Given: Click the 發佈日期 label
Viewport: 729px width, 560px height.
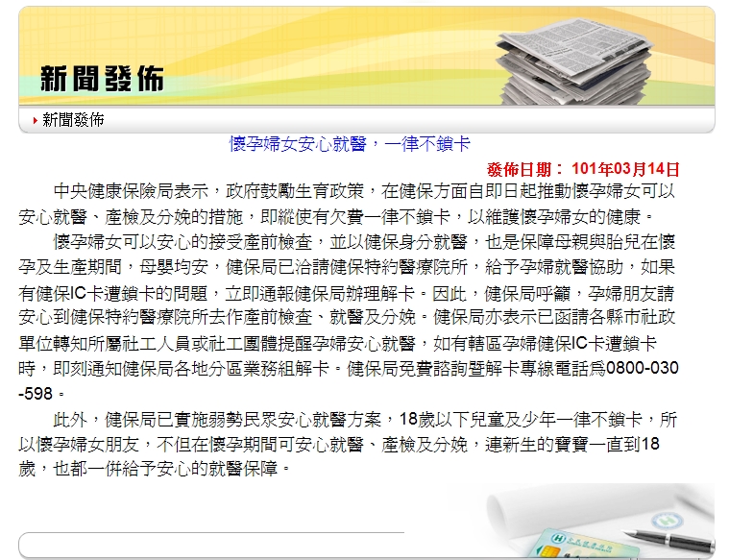Looking at the screenshot, I should pos(525,169).
